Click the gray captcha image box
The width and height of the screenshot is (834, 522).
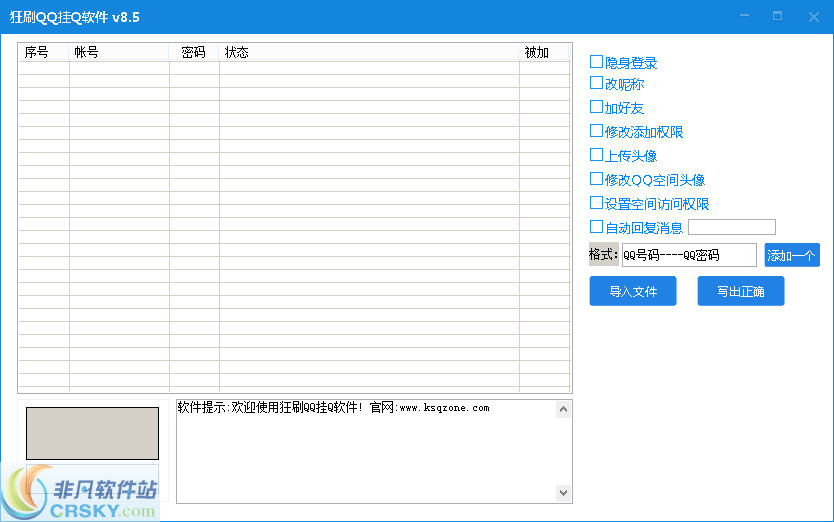[x=93, y=433]
